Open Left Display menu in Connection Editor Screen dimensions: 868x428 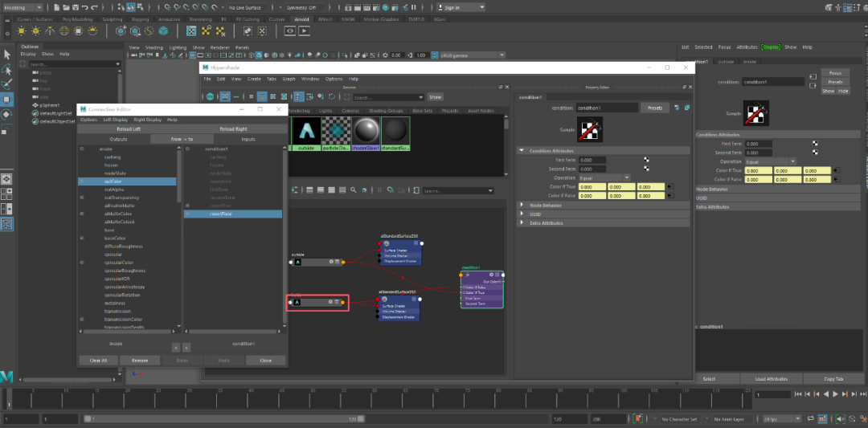115,120
